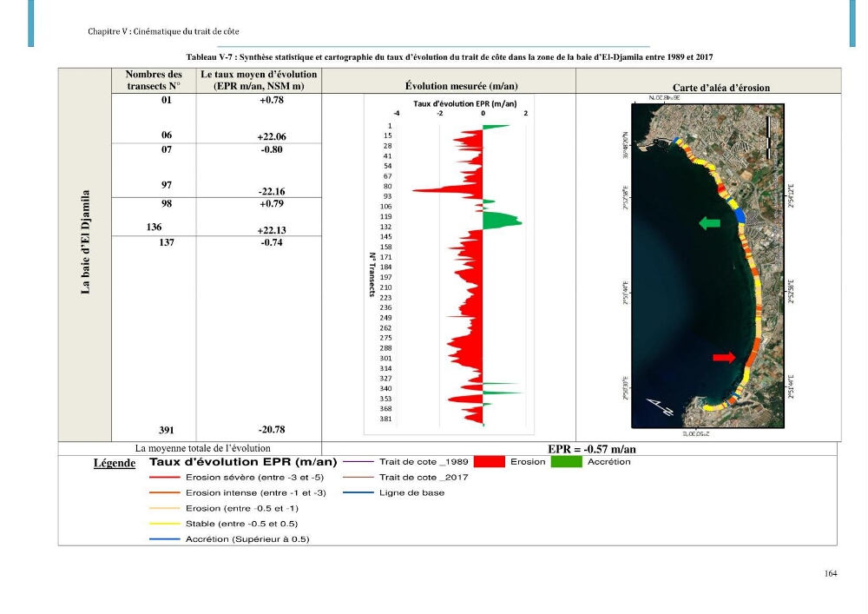Screen dimensions: 868x614
Task: Click the page number '164'
Action: click(831, 573)
